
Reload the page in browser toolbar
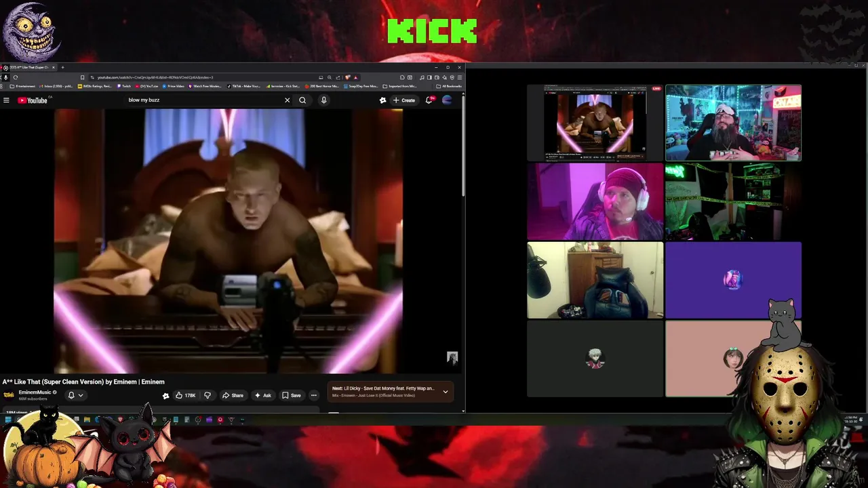tap(16, 77)
